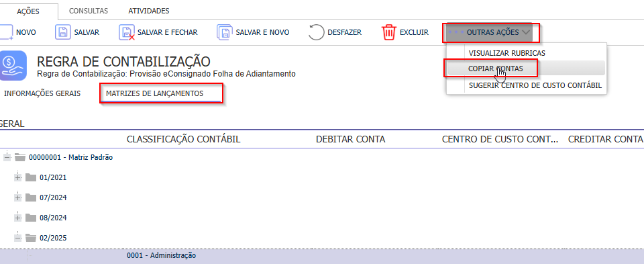Viewport: 644px width, 264px height.
Task: Click the Salvar button label
Action: (87, 32)
